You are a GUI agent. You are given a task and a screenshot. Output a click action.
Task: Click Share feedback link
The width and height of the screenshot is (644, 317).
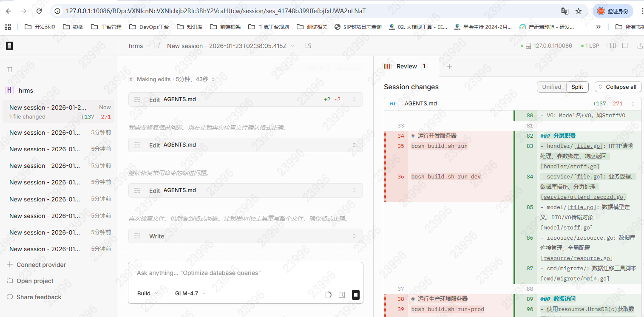pos(39,297)
